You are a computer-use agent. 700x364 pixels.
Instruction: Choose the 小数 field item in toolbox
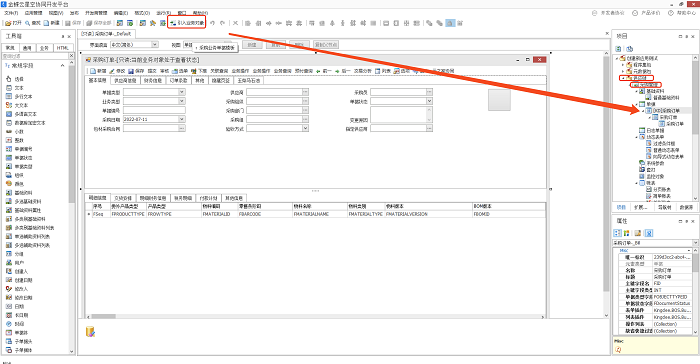pos(19,132)
